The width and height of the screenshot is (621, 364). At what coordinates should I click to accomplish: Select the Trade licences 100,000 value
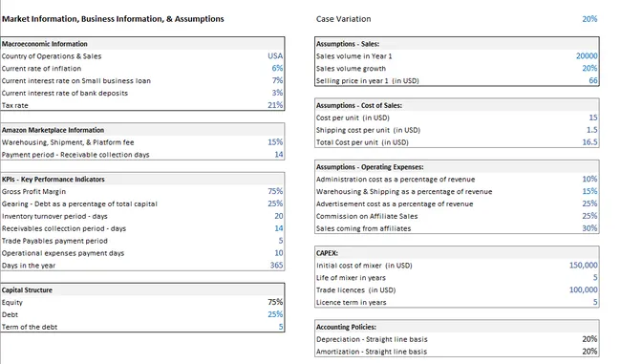point(584,289)
